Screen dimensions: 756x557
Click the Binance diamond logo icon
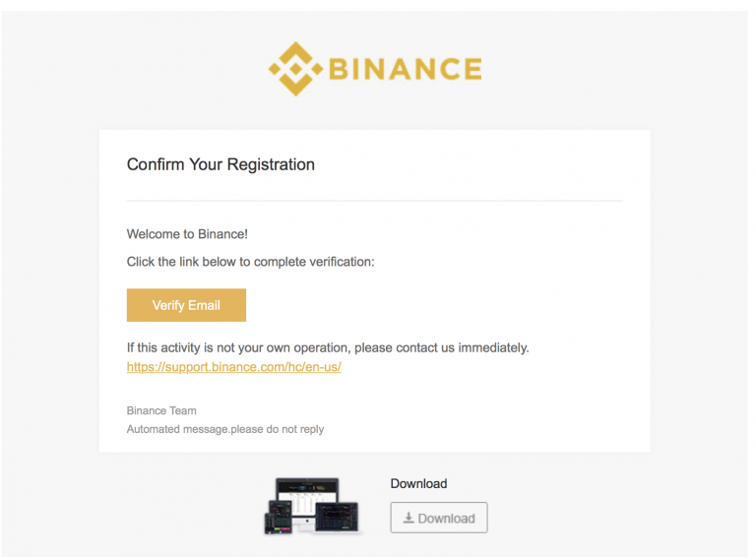295,69
